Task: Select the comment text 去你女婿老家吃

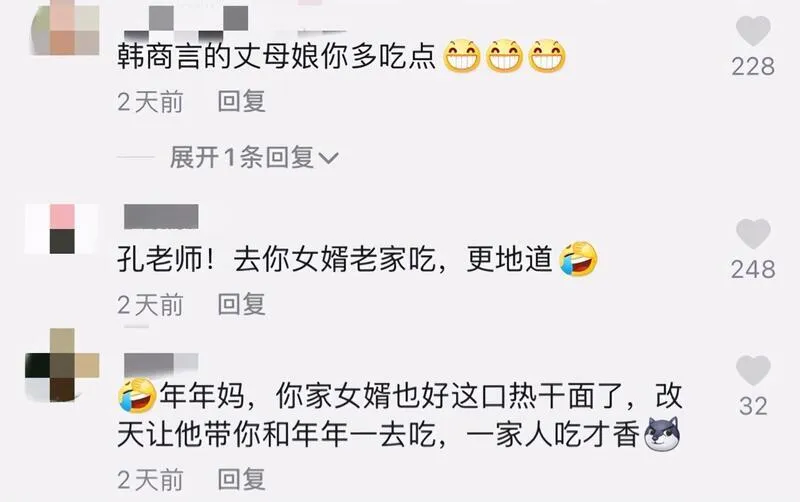Action: tap(335, 259)
